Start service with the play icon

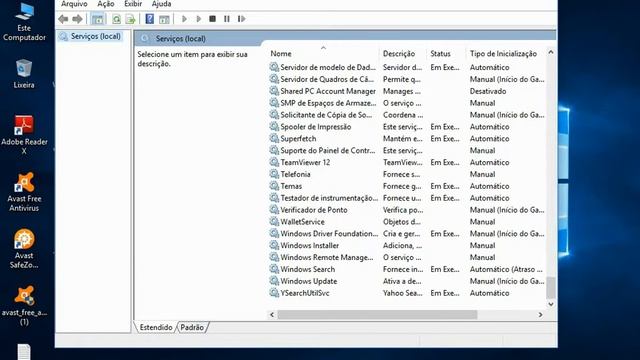tap(184, 19)
